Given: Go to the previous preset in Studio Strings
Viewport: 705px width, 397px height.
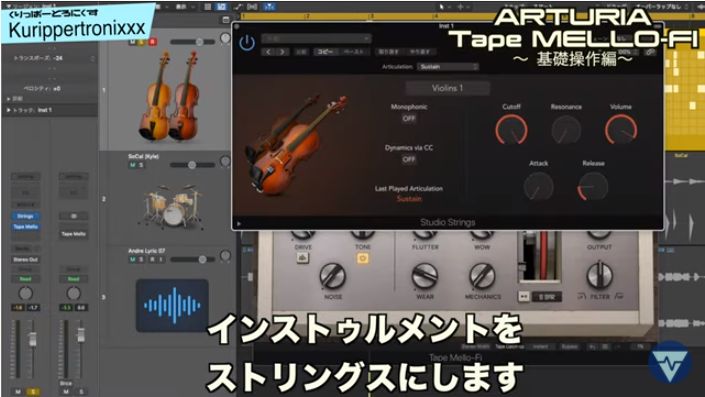Looking at the screenshot, I should tap(268, 52).
